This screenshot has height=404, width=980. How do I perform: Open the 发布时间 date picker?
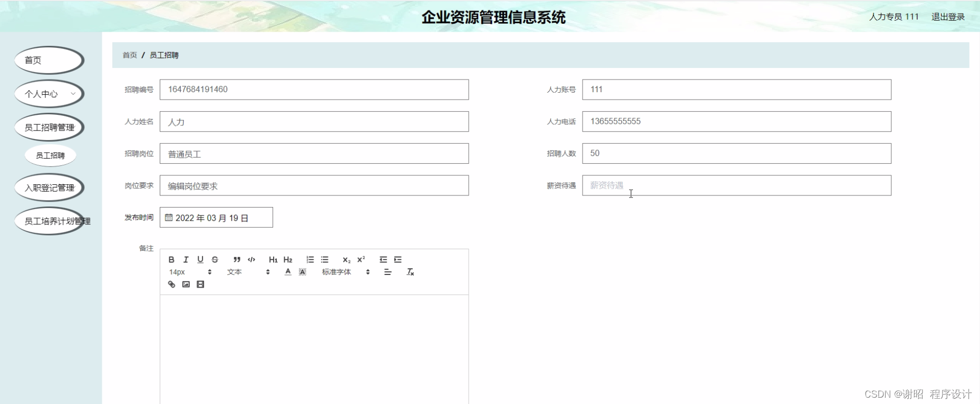(216, 218)
